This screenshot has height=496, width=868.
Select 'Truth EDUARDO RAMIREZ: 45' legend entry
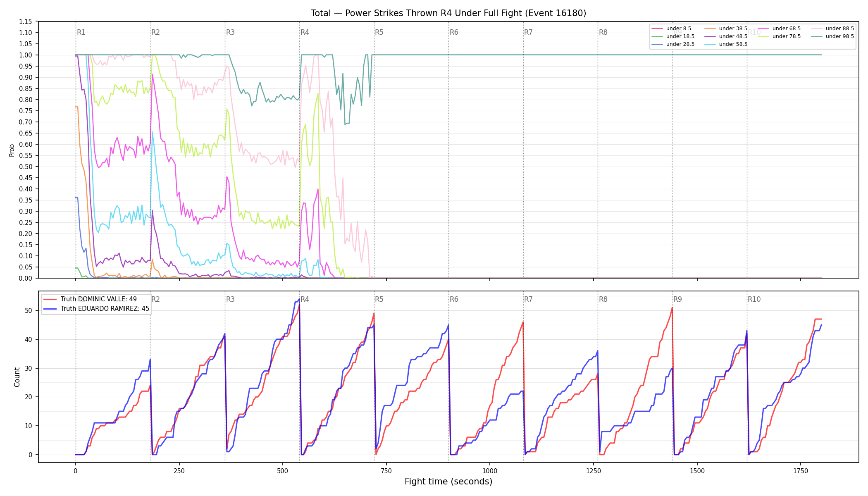click(96, 309)
